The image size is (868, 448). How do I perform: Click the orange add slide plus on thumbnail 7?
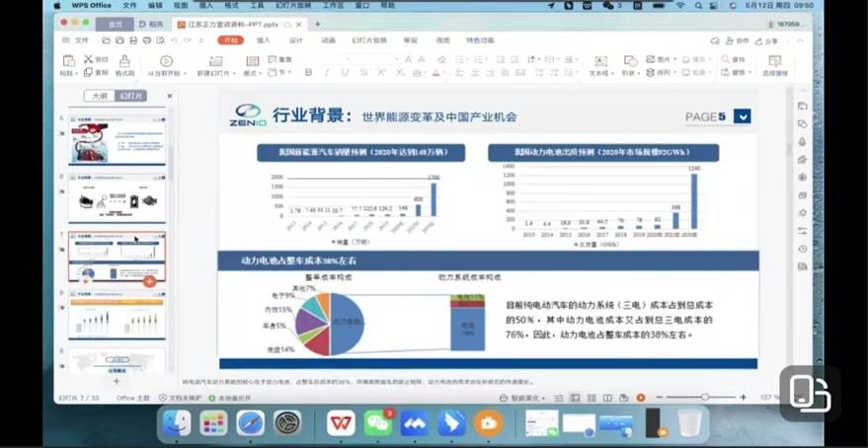coord(149,281)
